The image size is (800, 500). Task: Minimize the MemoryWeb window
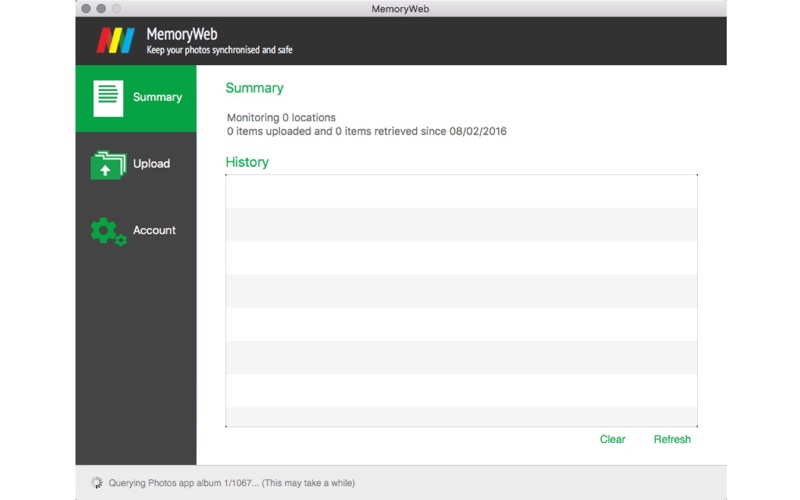click(101, 8)
